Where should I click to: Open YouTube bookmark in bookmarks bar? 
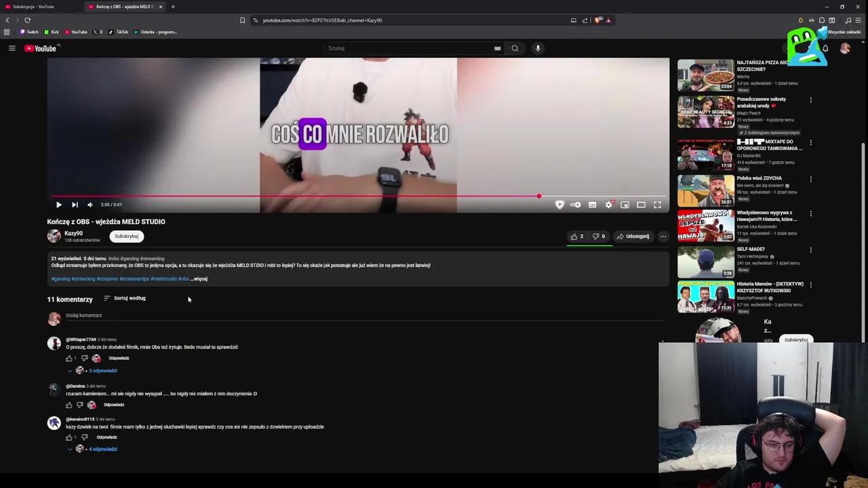point(76,32)
